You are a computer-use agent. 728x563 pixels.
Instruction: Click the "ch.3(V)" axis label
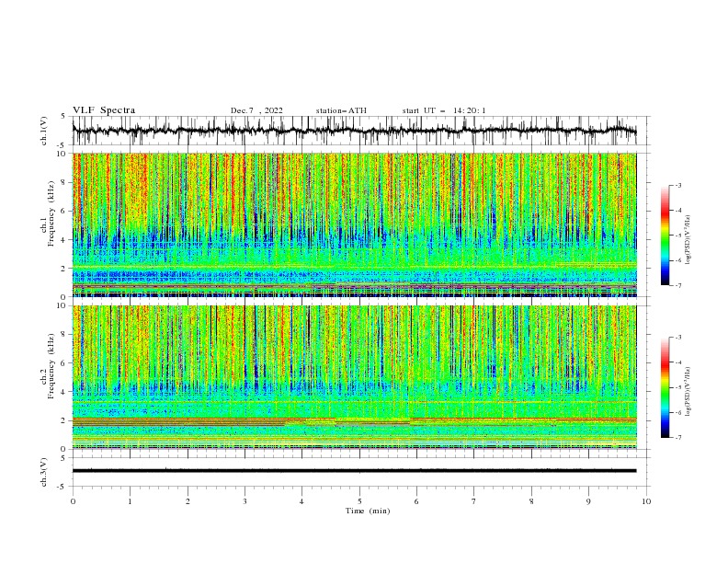tap(44, 472)
